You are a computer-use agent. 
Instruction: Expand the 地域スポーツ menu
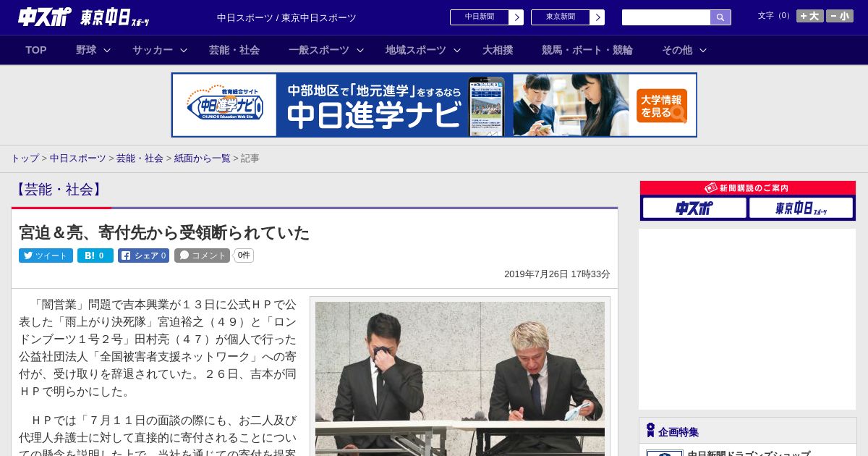423,50
